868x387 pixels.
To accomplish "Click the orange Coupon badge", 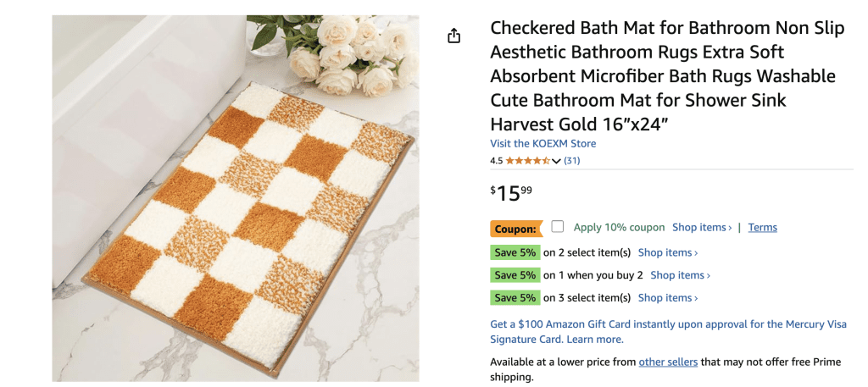I will click(516, 229).
